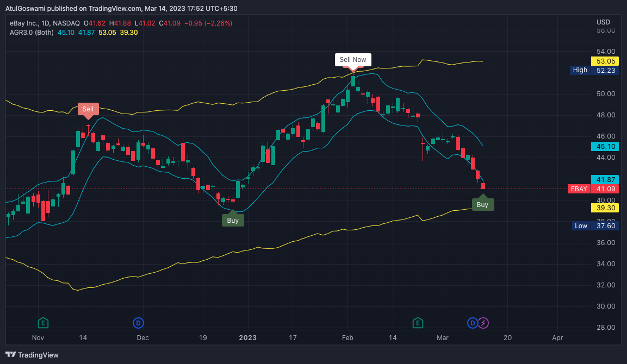This screenshot has width=627, height=364.
Task: Click the 'Sell Now' signal label
Action: pyautogui.click(x=353, y=60)
